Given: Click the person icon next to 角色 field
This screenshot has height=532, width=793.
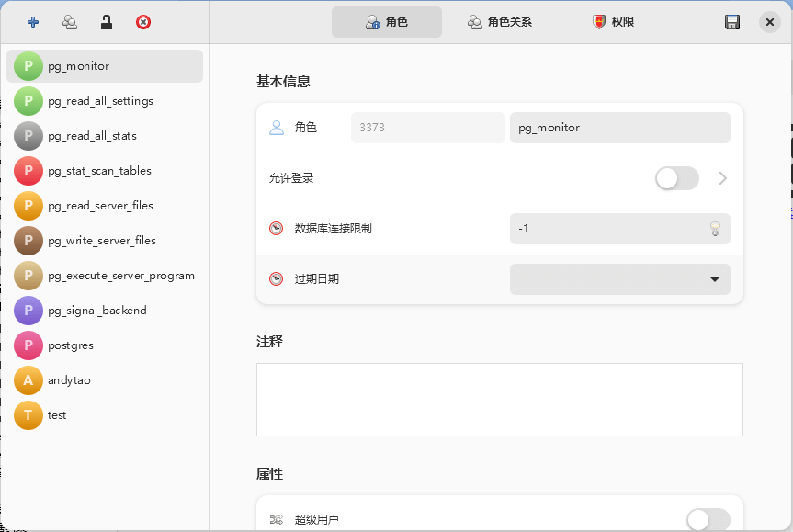Looking at the screenshot, I should pyautogui.click(x=276, y=128).
